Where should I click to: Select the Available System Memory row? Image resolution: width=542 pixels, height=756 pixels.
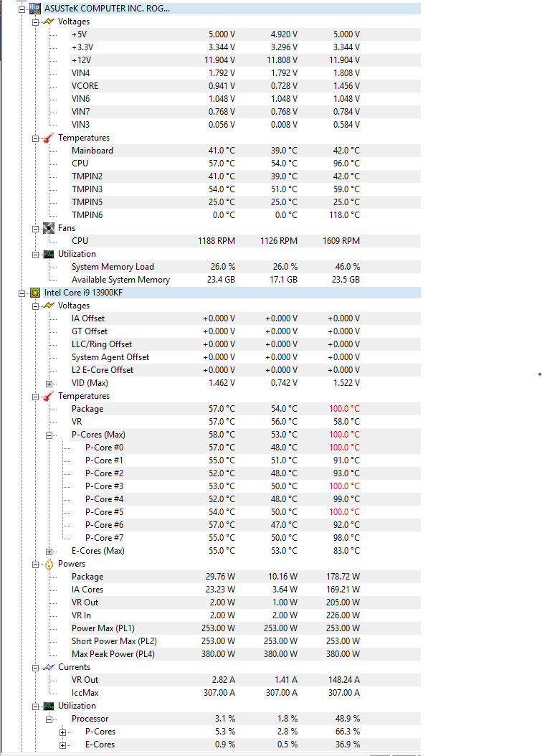coord(245,280)
